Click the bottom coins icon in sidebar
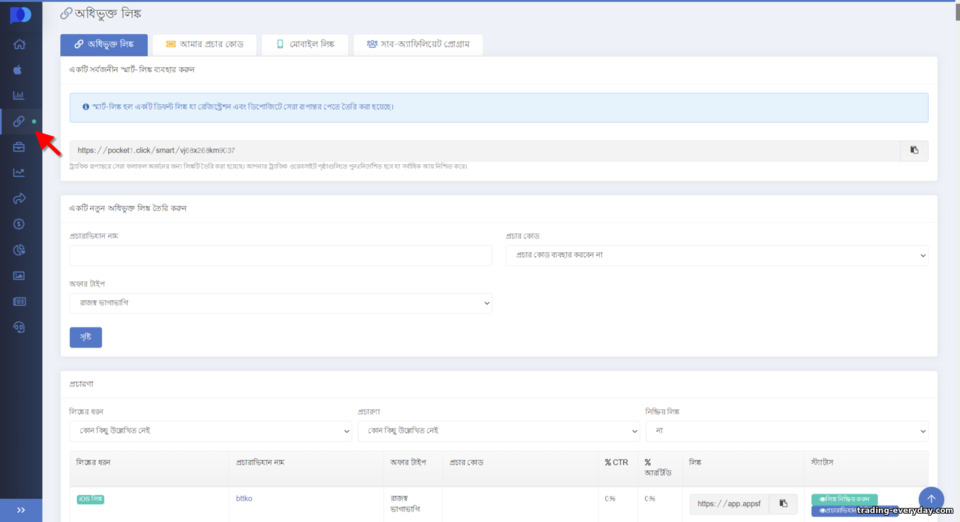 pos(19,327)
